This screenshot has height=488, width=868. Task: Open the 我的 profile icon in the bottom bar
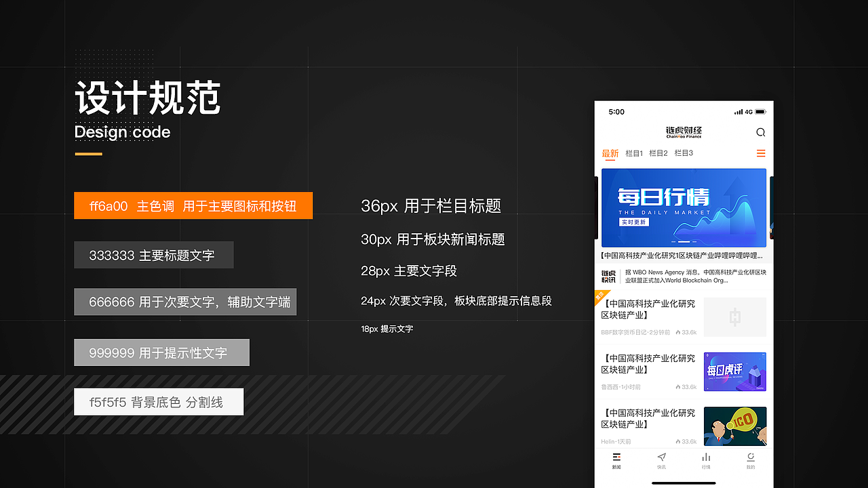[751, 457]
